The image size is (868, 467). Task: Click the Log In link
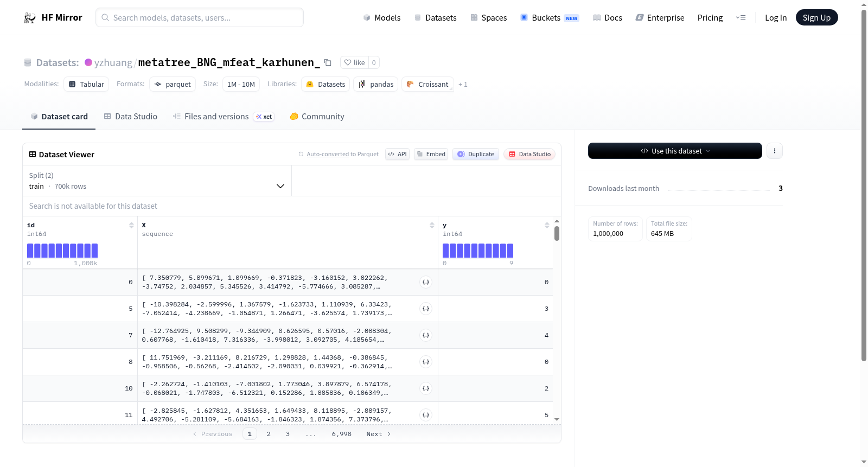click(x=776, y=17)
